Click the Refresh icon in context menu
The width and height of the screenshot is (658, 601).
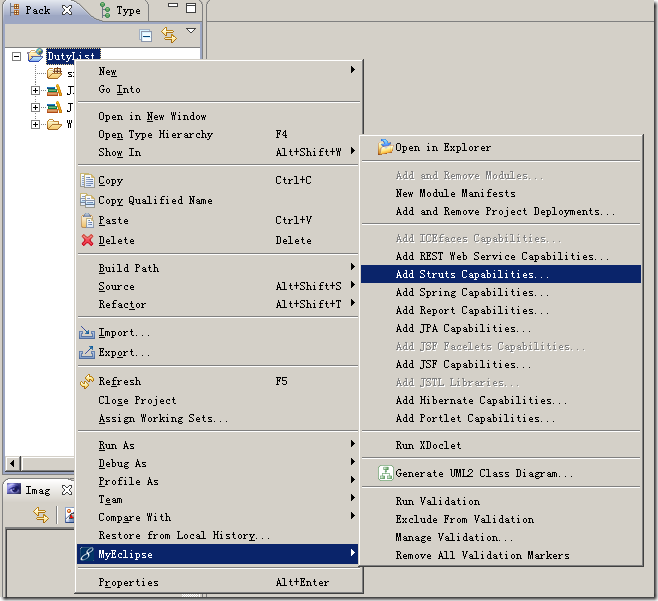tap(87, 382)
